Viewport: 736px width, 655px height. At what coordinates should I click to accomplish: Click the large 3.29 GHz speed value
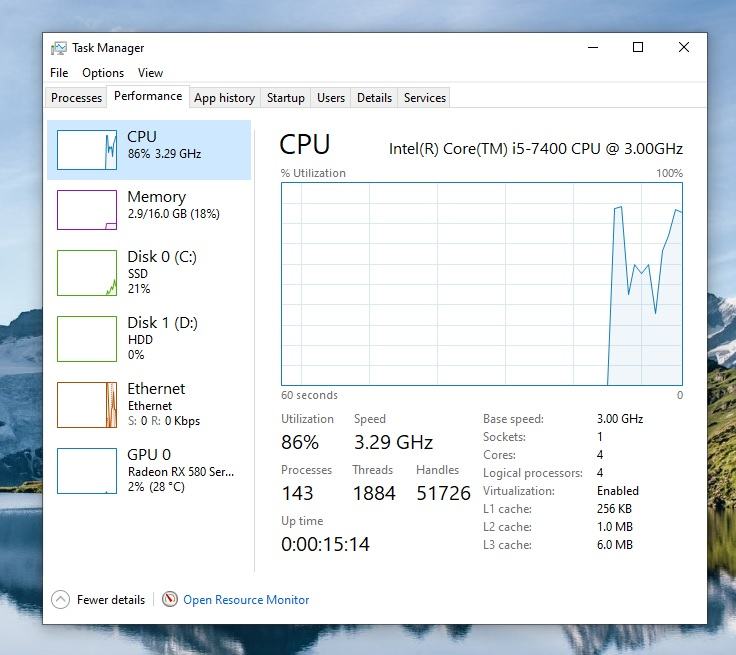coord(393,442)
